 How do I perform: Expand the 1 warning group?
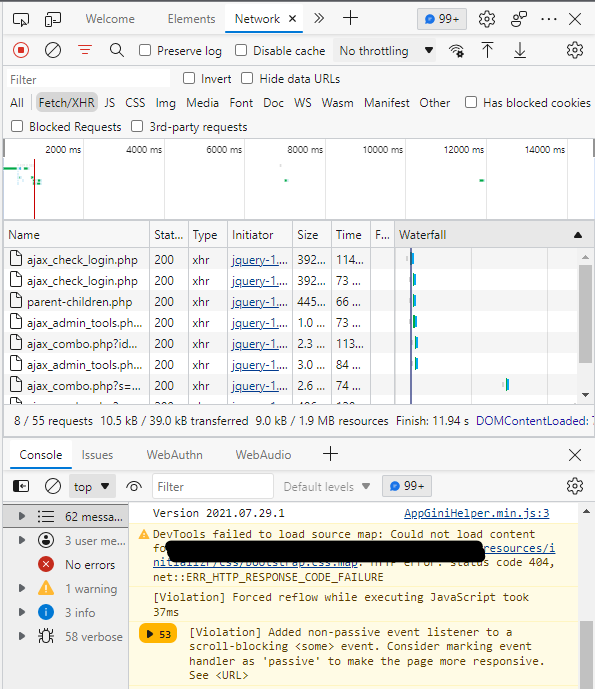pos(22,588)
